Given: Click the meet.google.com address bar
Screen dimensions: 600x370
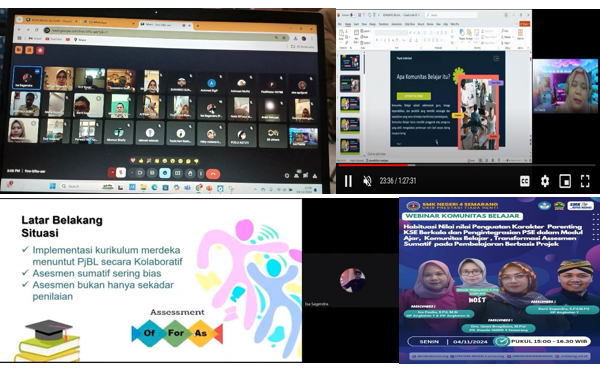Looking at the screenshot, I should [166, 34].
